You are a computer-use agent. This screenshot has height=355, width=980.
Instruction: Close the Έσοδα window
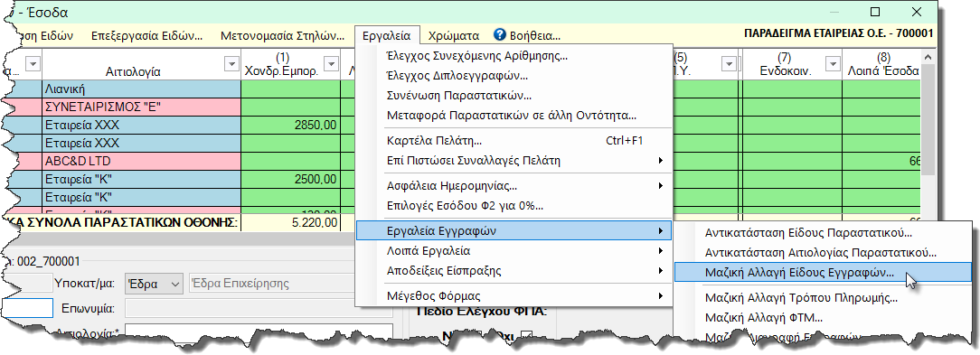point(916,12)
